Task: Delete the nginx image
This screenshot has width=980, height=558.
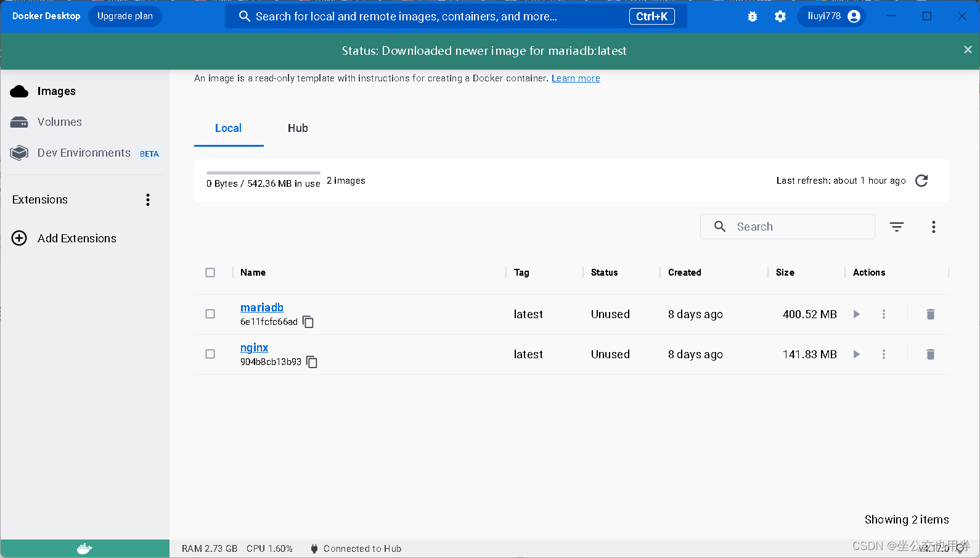Action: [x=930, y=355]
